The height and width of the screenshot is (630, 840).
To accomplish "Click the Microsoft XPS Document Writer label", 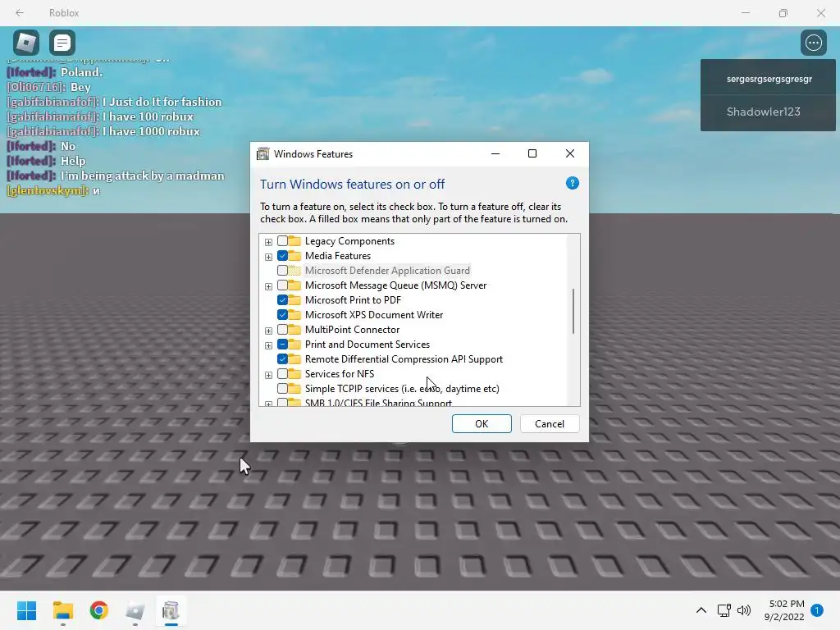I will [374, 314].
